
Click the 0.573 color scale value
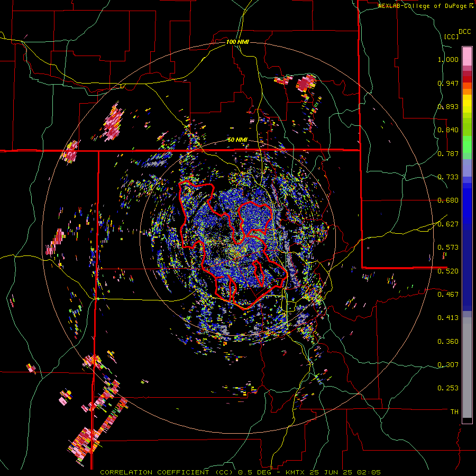click(448, 248)
